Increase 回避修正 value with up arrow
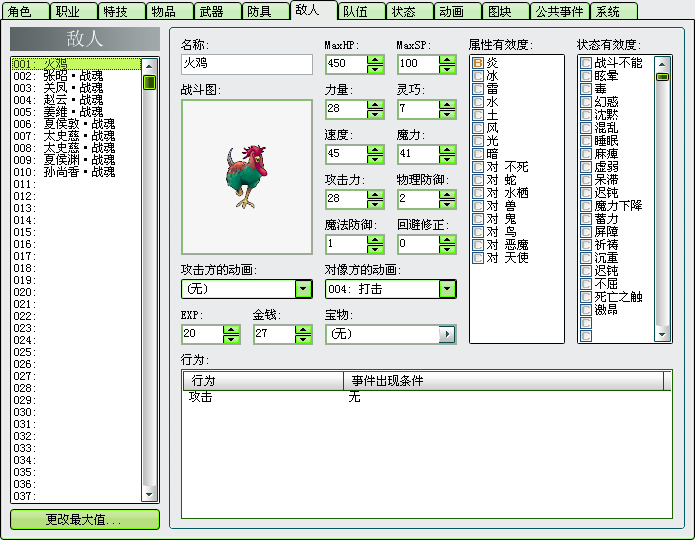The height and width of the screenshot is (540, 695). click(447, 240)
